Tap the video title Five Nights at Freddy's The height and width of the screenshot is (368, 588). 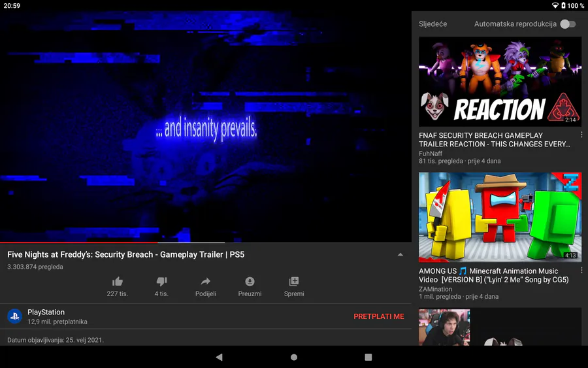125,254
